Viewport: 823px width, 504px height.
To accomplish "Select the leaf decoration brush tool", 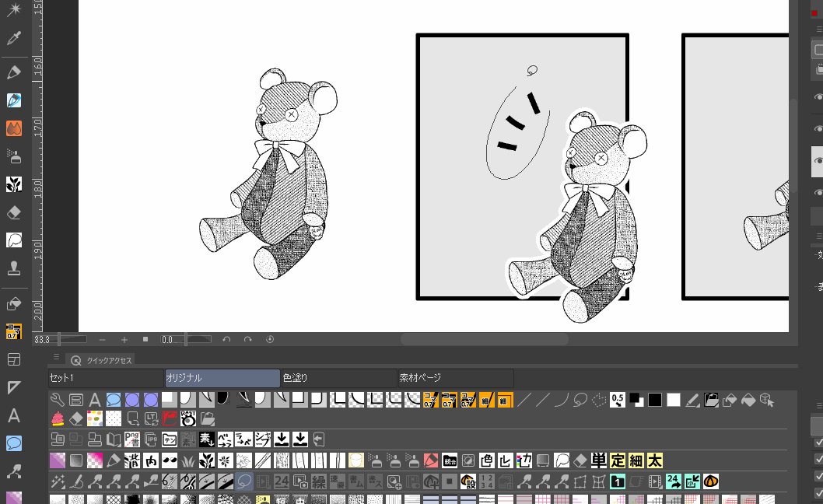I will pos(14,184).
